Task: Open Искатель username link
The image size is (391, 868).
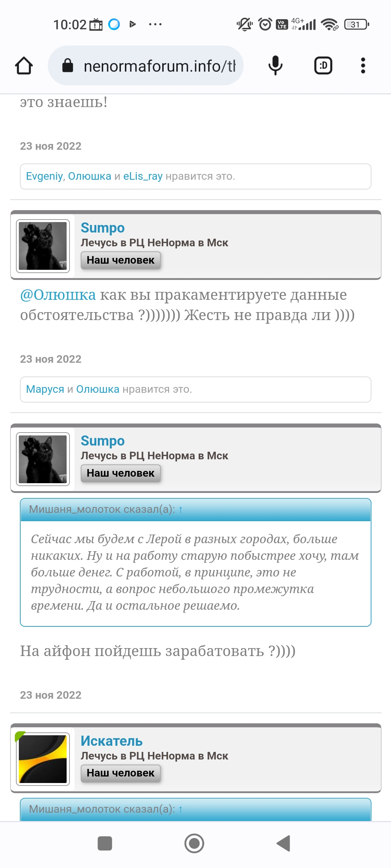Action: [112, 741]
